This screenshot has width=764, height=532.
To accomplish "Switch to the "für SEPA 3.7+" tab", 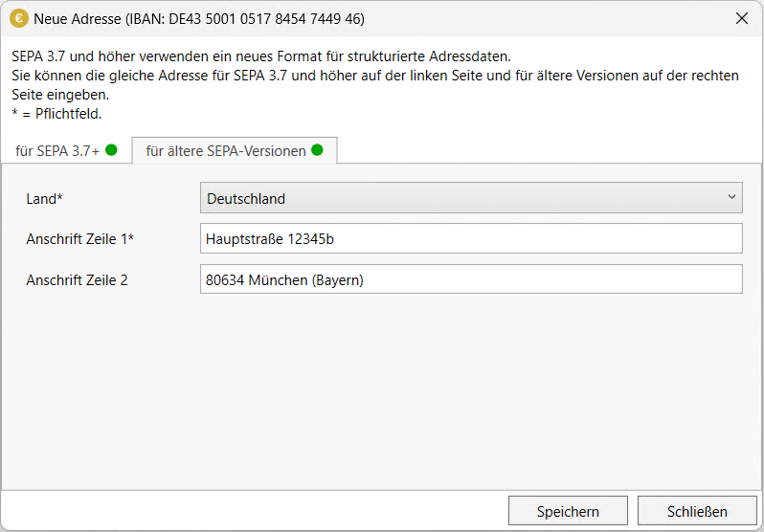I will click(66, 151).
